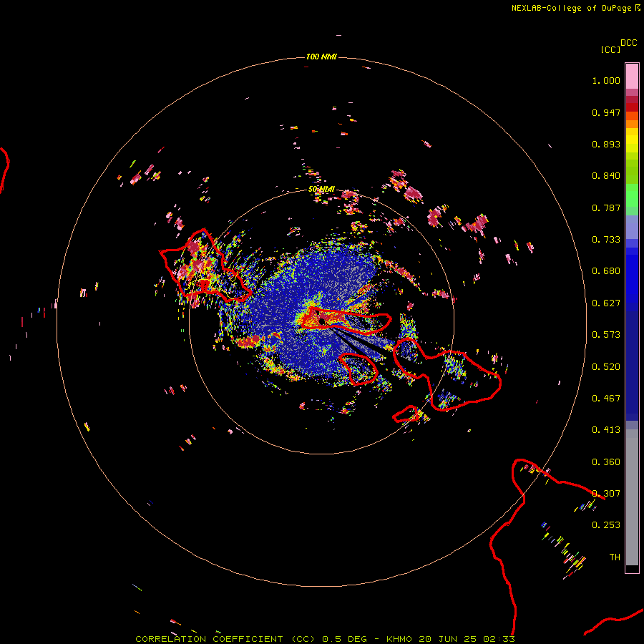The width and height of the screenshot is (644, 644).
Task: Select the 0.787 value on the color scale
Action: pos(606,208)
